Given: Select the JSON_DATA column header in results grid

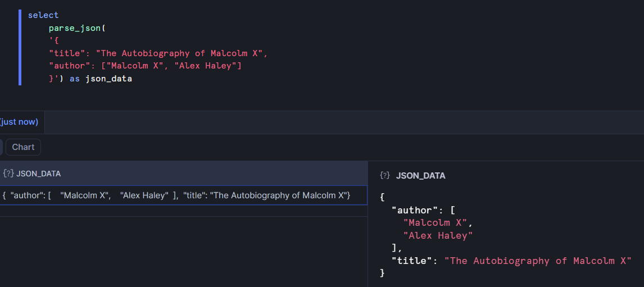Looking at the screenshot, I should 38,174.
